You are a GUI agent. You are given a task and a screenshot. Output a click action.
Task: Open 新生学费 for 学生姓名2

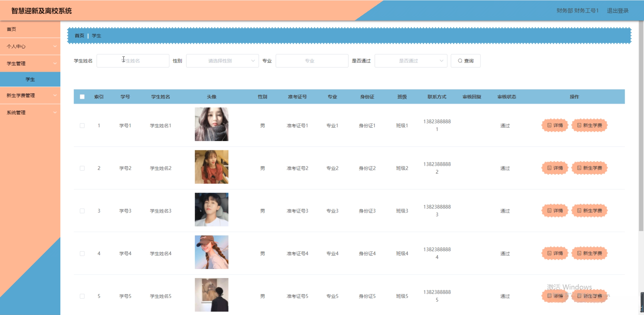[x=590, y=168]
